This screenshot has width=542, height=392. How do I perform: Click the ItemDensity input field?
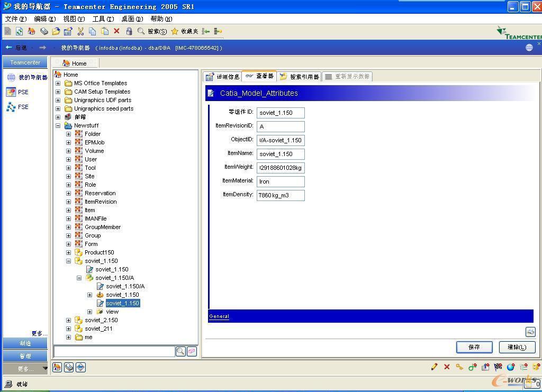pos(281,195)
